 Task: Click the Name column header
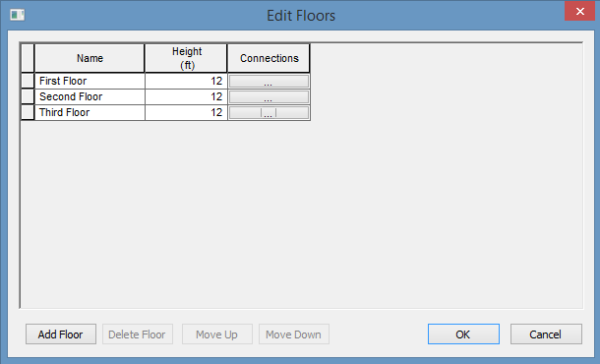(90, 58)
